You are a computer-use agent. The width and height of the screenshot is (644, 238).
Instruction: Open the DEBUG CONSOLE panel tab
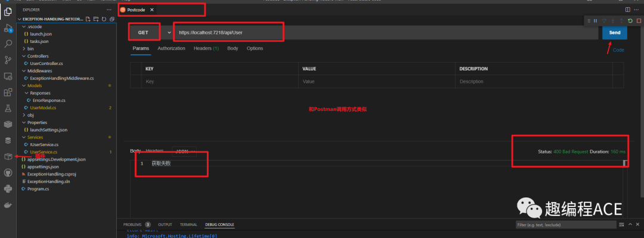pyautogui.click(x=219, y=225)
